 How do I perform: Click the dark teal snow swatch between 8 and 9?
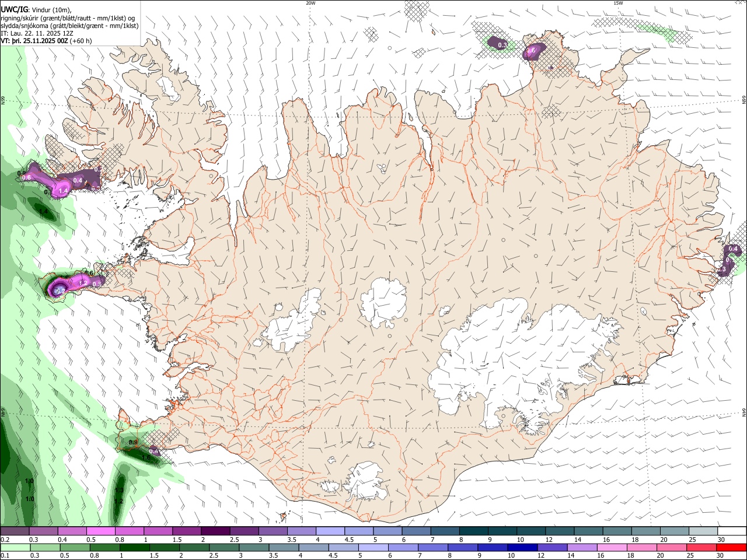pyautogui.click(x=474, y=531)
